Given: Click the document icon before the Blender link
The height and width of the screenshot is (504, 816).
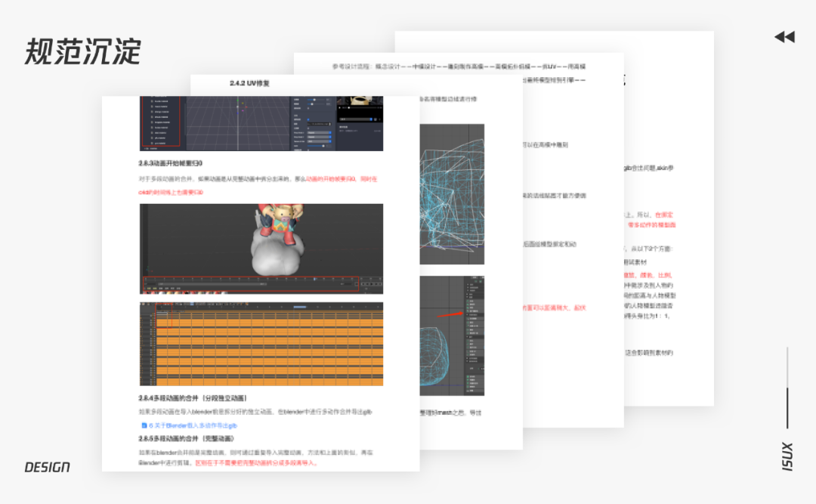Looking at the screenshot, I should pos(144,425).
